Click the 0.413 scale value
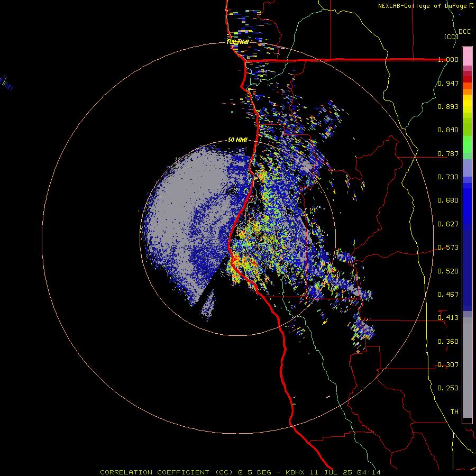Viewport: 476px width, 476px height. (x=448, y=318)
